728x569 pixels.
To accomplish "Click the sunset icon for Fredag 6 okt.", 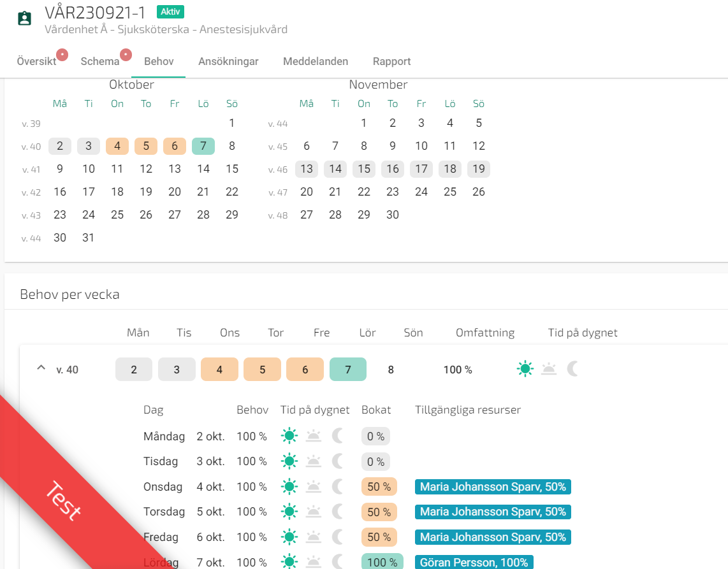I will tap(314, 537).
